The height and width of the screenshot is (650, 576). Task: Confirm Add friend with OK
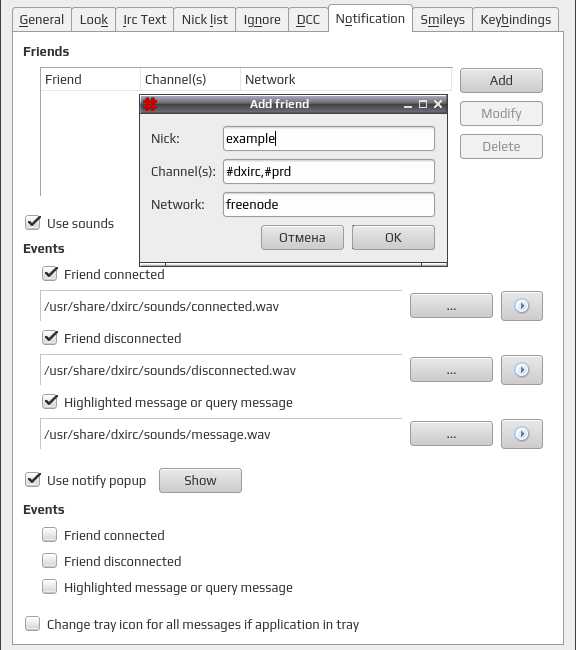(x=393, y=238)
